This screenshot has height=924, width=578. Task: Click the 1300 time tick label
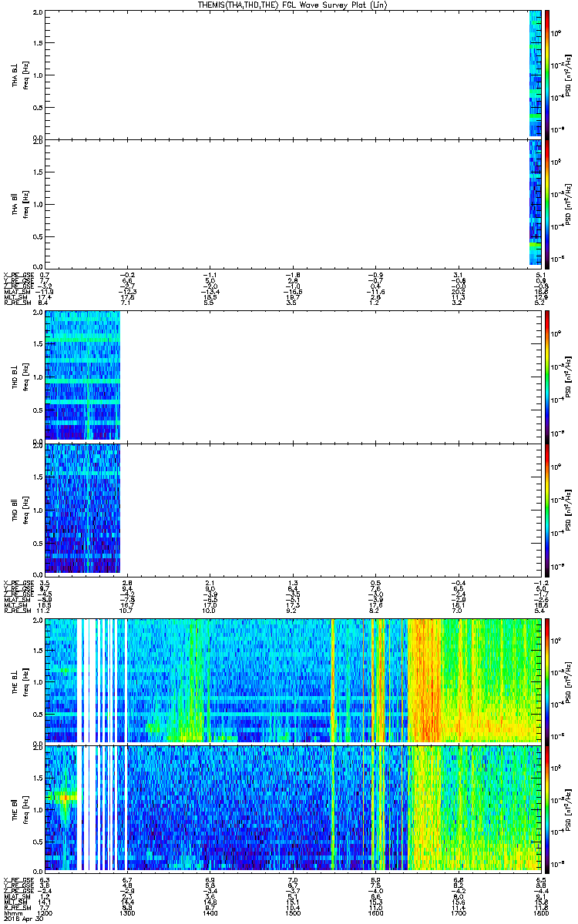point(128,913)
